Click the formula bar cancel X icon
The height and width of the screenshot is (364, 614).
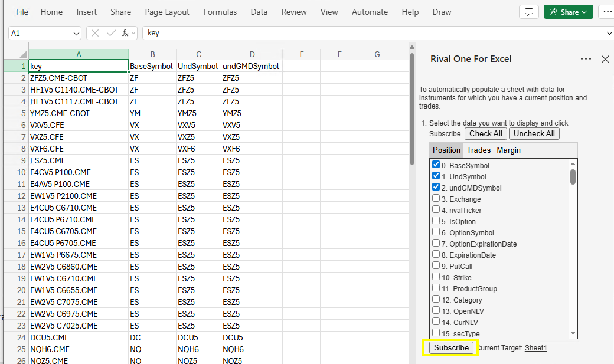(95, 33)
